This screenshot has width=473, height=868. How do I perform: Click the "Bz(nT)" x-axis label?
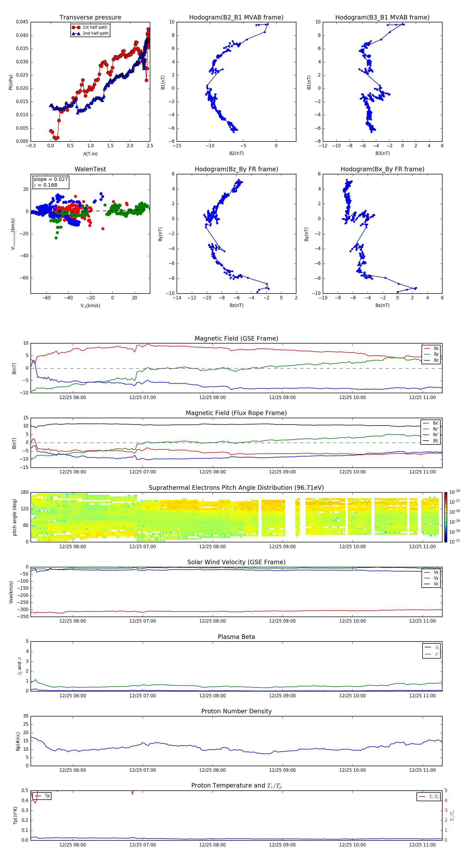tap(236, 305)
